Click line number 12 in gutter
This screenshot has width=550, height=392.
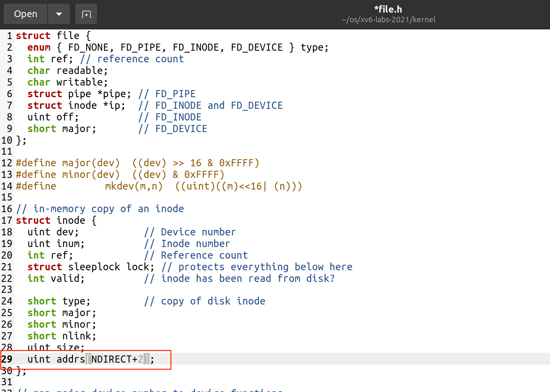[7, 163]
